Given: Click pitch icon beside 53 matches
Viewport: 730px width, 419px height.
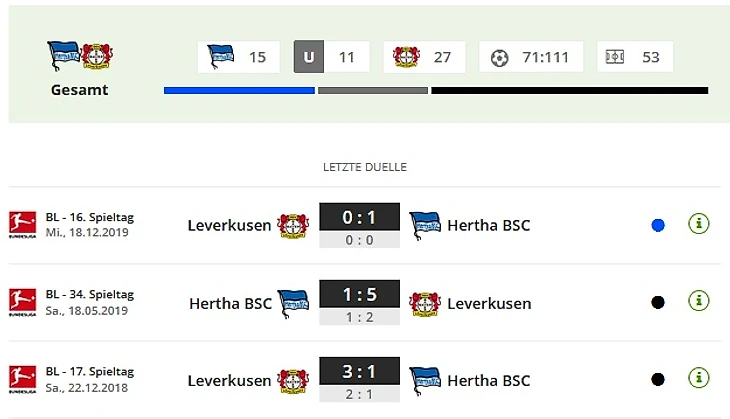Looking at the screenshot, I should pos(615,57).
